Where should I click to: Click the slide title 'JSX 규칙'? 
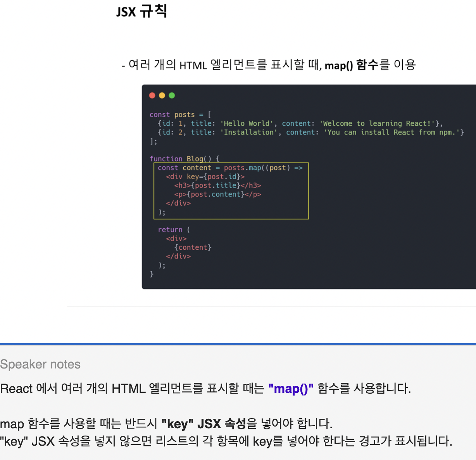click(141, 11)
